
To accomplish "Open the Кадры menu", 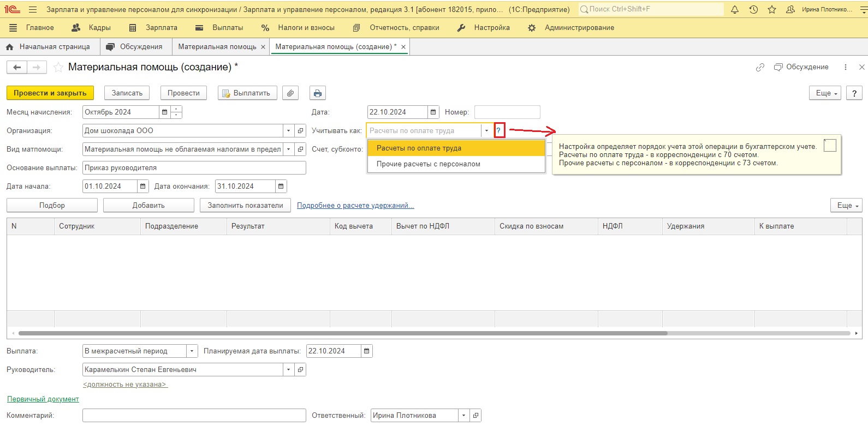I will coord(91,27).
